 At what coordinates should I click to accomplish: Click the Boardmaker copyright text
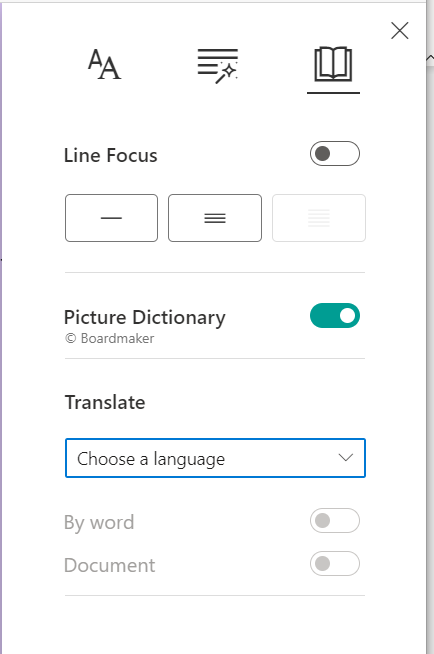tap(109, 338)
